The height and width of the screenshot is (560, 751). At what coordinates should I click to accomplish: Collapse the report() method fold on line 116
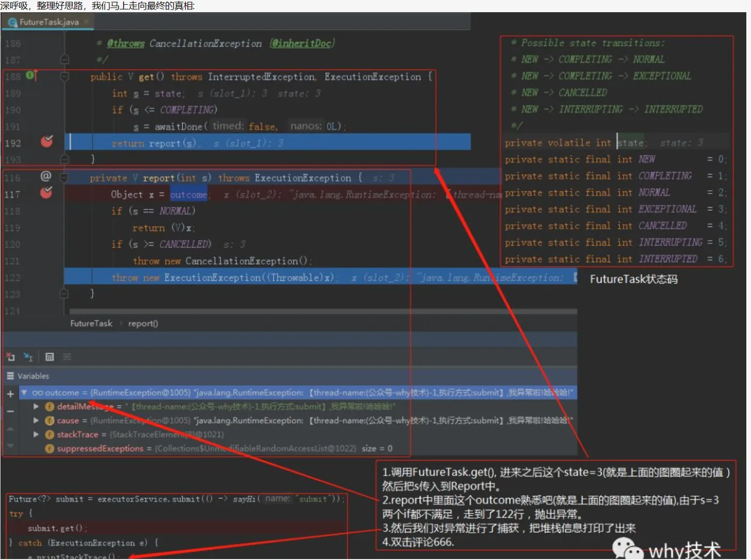pyautogui.click(x=64, y=178)
